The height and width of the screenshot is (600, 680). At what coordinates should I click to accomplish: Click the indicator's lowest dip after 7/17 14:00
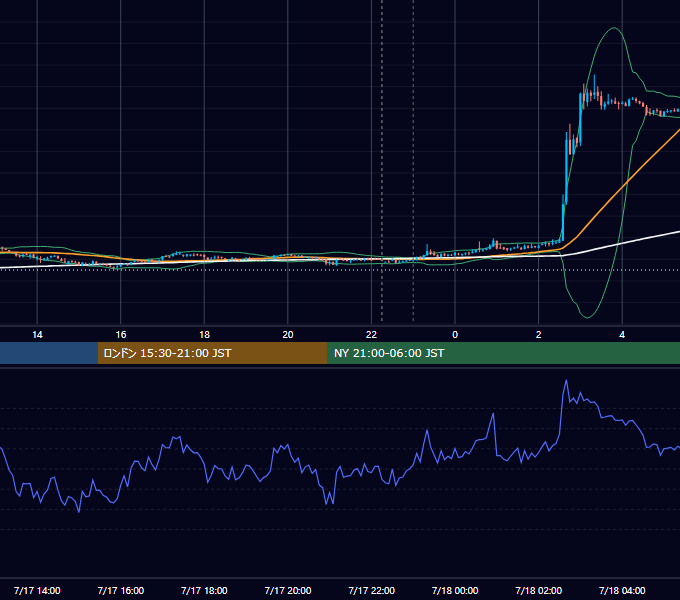point(79,512)
